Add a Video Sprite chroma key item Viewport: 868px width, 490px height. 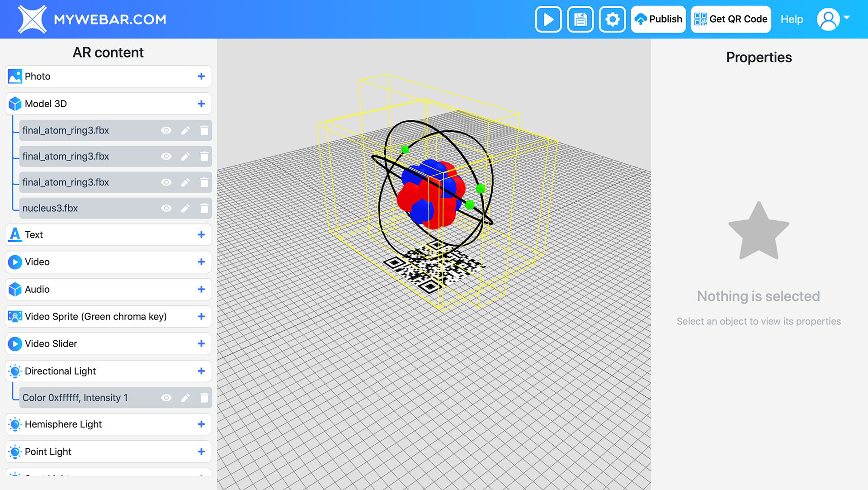201,316
